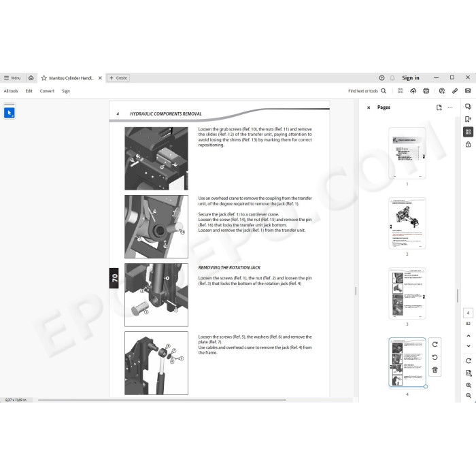Close the Manitou Cylinder Handl... tab

[100, 78]
